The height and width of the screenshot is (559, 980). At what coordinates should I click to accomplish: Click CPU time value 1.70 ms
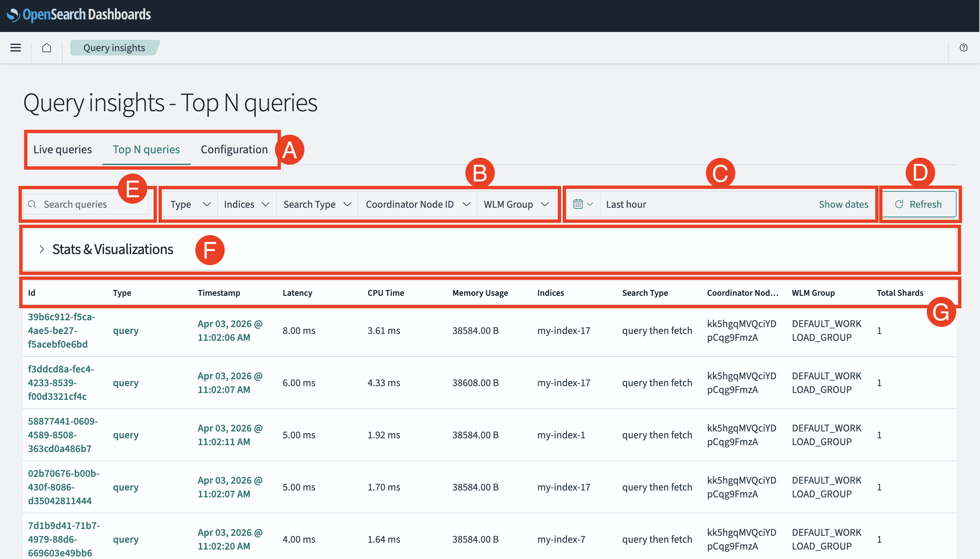click(384, 487)
